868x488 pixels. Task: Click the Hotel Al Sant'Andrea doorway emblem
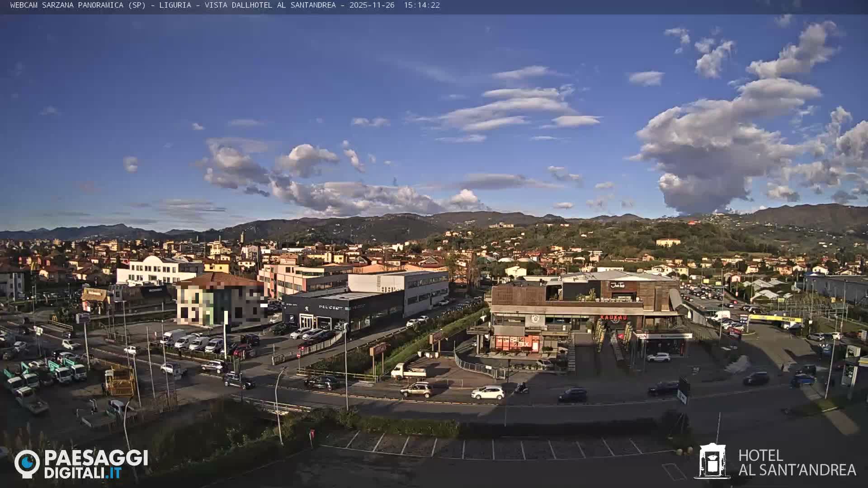(x=712, y=461)
